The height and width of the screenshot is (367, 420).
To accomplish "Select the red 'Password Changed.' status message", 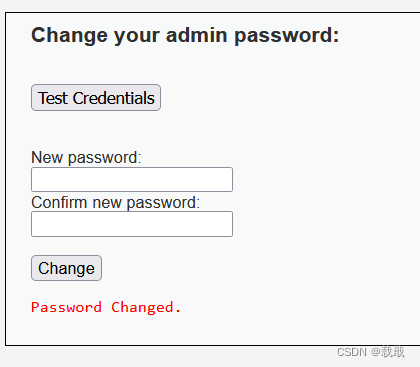I will [x=106, y=307].
